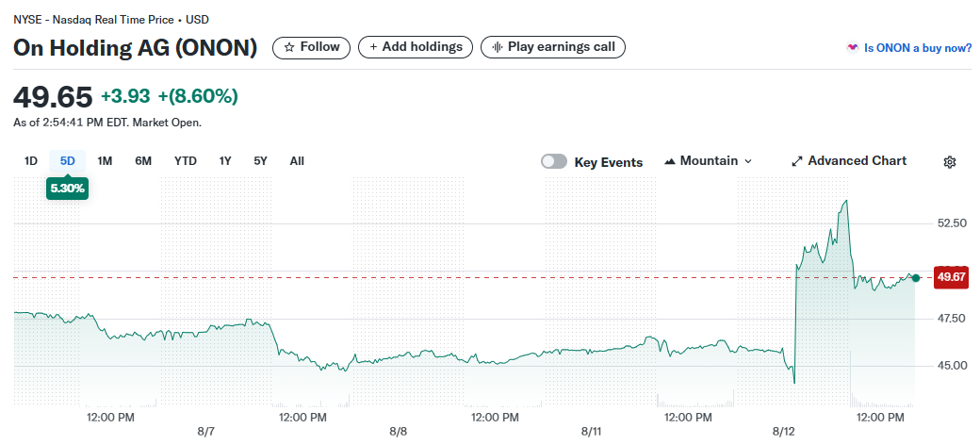Screen dimensions: 980x445
Task: Select 5D time range
Action: [x=68, y=161]
